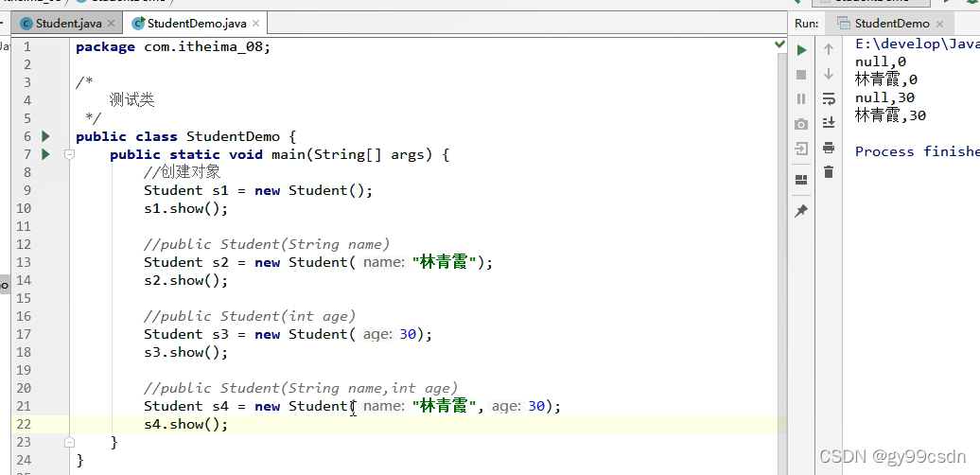Close the StudentDemo run tab
980x475 pixels.
(940, 24)
